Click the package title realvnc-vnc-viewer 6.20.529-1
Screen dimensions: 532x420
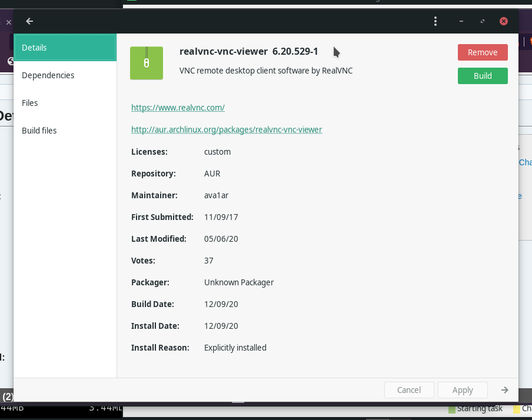[249, 51]
